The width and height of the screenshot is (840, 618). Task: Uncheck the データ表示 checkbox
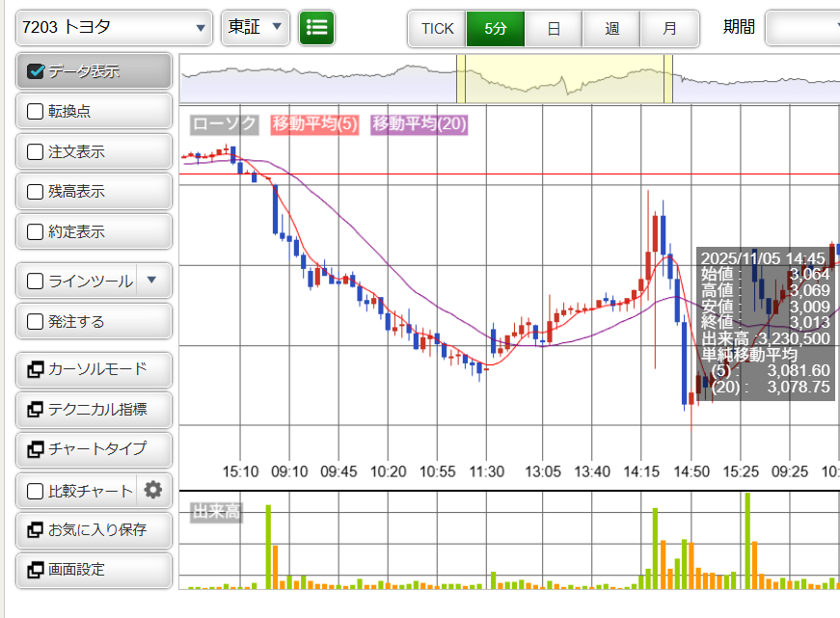(36, 71)
